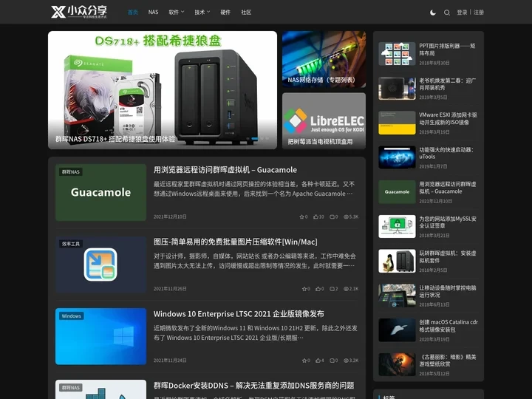Expand the 软件 dropdown menu
This screenshot has width=532, height=399.
click(x=177, y=13)
